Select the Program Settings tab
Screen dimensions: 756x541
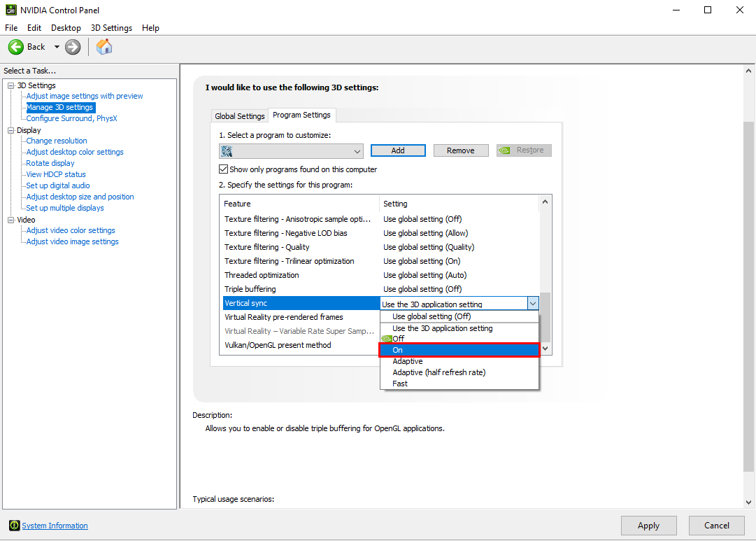click(x=302, y=115)
